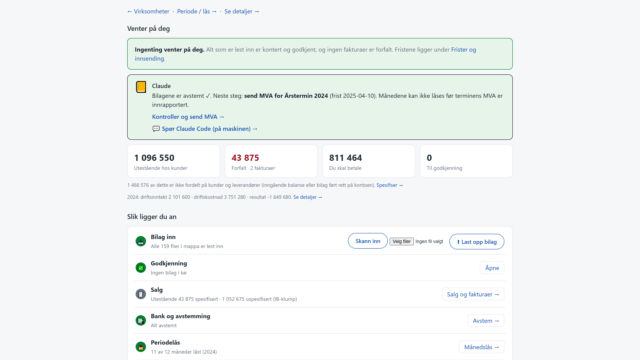Open Se detaljer after the 2024 result
The image size is (640, 360).
[307, 197]
